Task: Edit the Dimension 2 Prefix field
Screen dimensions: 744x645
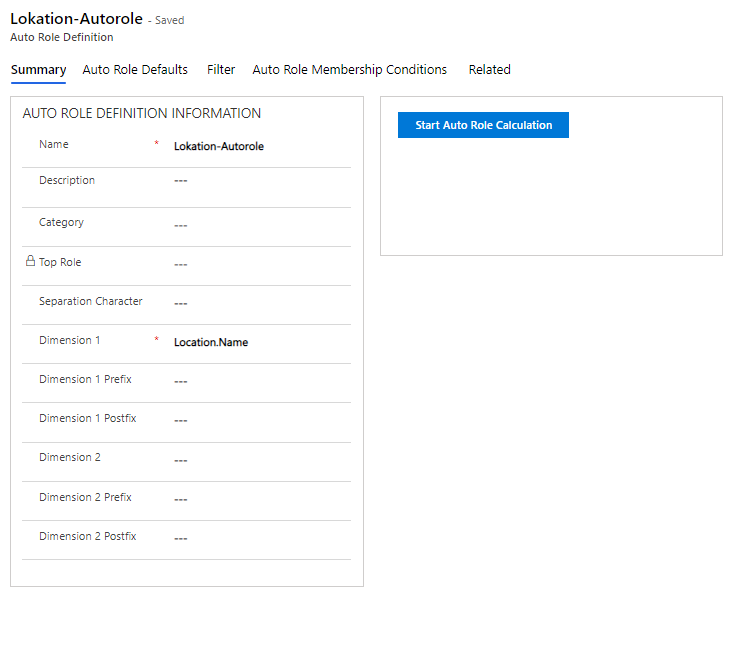Action: (259, 499)
